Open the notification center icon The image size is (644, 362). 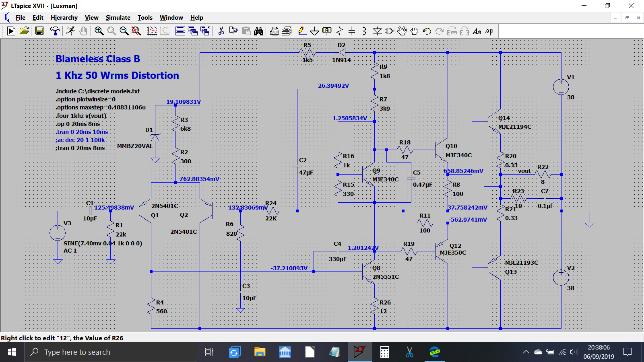point(627,352)
